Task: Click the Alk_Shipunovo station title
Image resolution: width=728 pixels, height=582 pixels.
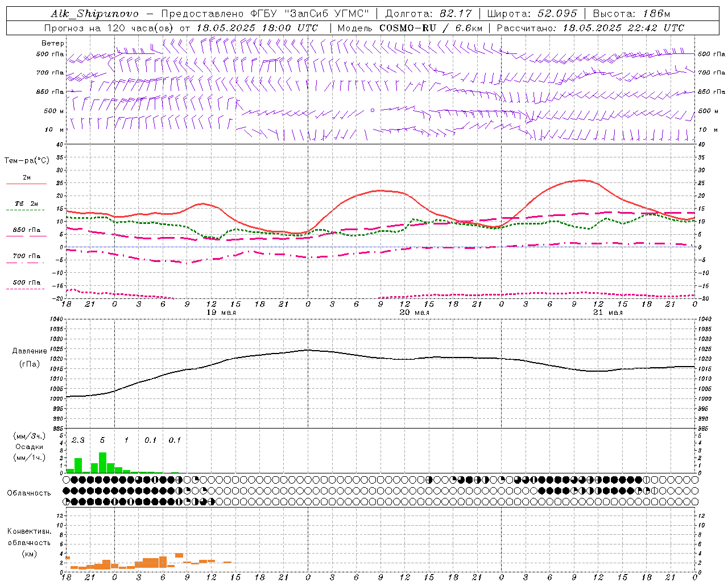Action: [x=94, y=14]
